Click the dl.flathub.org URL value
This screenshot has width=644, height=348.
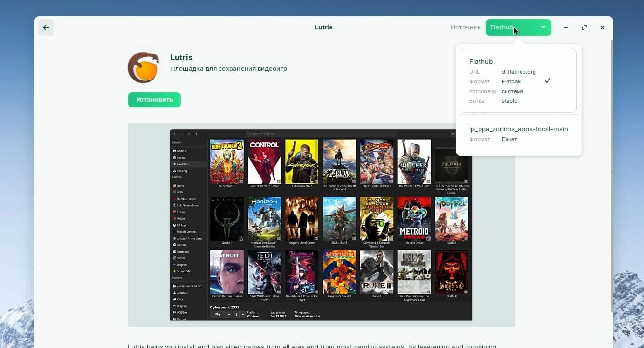pyautogui.click(x=519, y=72)
